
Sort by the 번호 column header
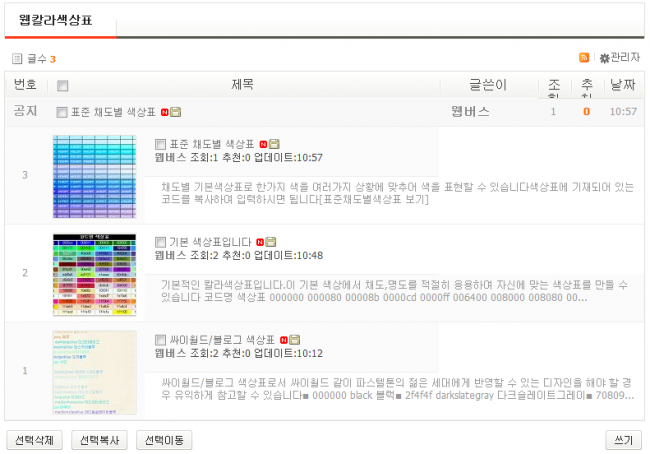[25, 85]
